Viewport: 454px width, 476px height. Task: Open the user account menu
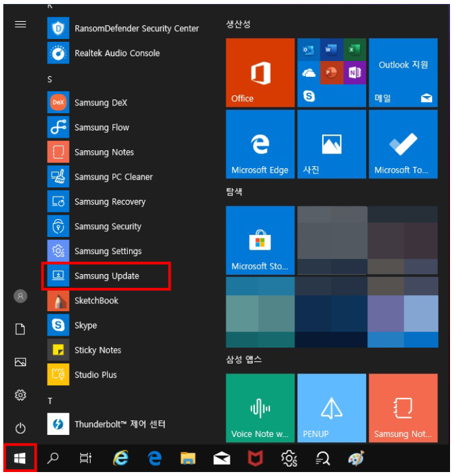tap(21, 296)
